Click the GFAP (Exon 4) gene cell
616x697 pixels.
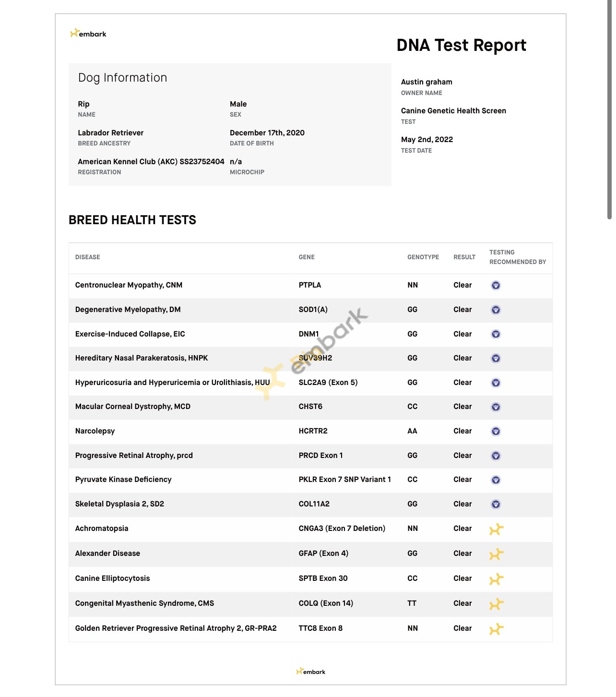(x=324, y=553)
